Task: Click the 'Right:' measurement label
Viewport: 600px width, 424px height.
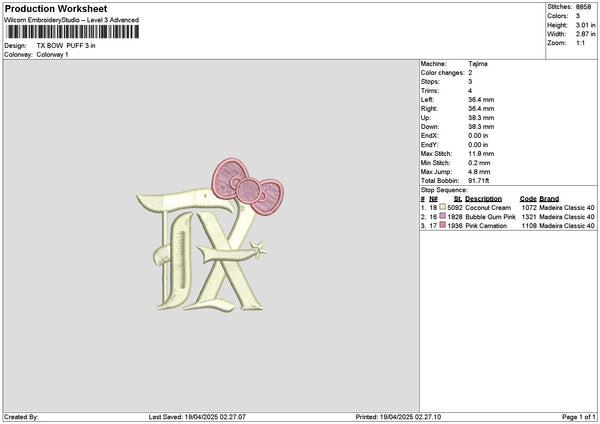Action: tap(429, 109)
